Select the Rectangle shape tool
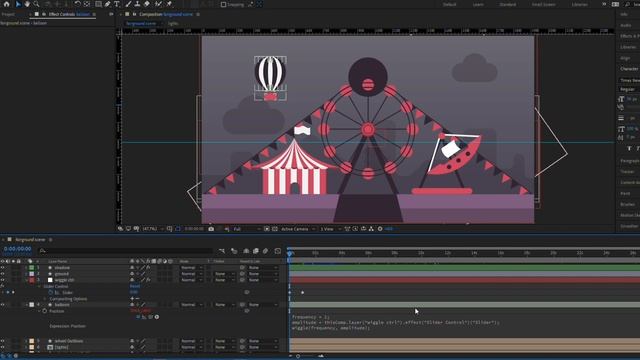The width and height of the screenshot is (640, 360). click(98, 4)
